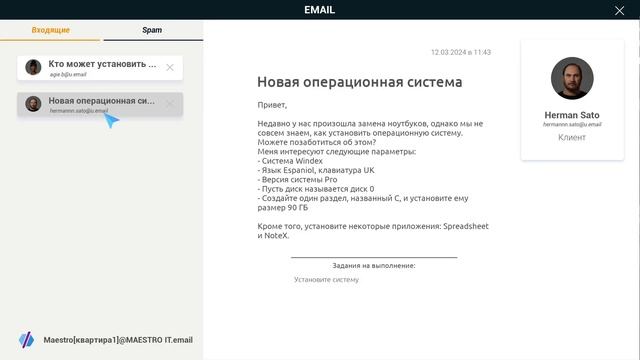The width and height of the screenshot is (640, 360).
Task: Click the line 'Пусть диск называется диск 0'
Action: tap(316, 189)
